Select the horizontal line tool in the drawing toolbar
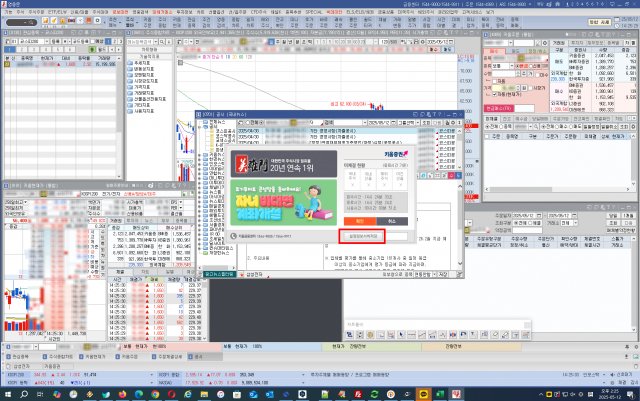Viewport: 640px width, 401px height. coord(411,334)
